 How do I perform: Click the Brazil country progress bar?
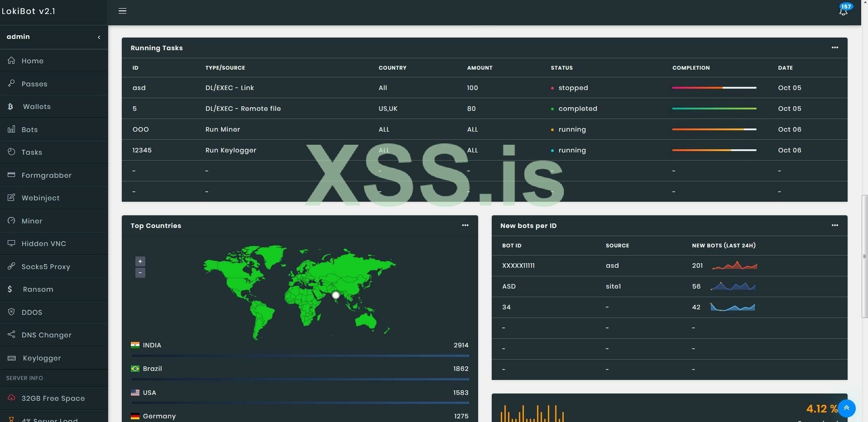(x=300, y=379)
